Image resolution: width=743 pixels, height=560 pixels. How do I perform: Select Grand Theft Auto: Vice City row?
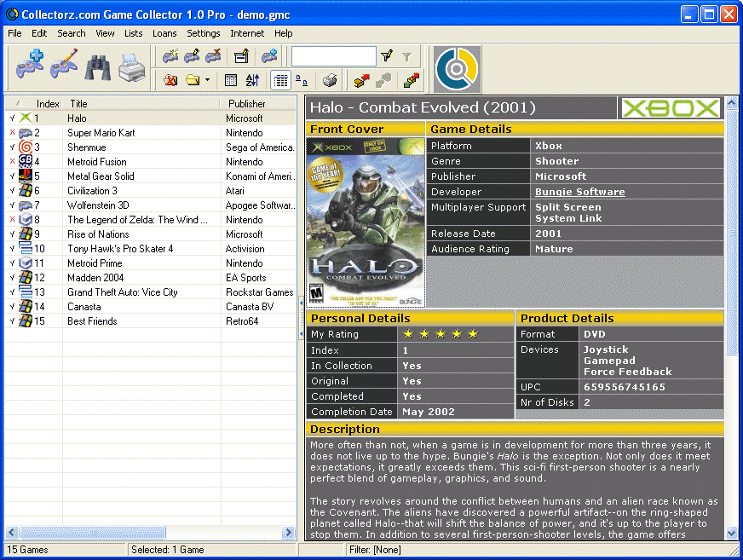[151, 292]
